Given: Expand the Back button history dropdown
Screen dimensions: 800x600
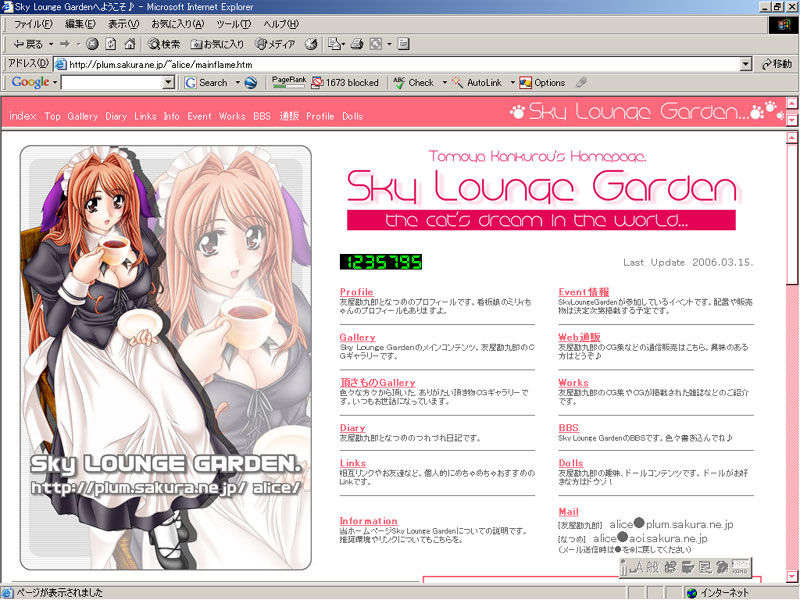Looking at the screenshot, I should (51, 44).
